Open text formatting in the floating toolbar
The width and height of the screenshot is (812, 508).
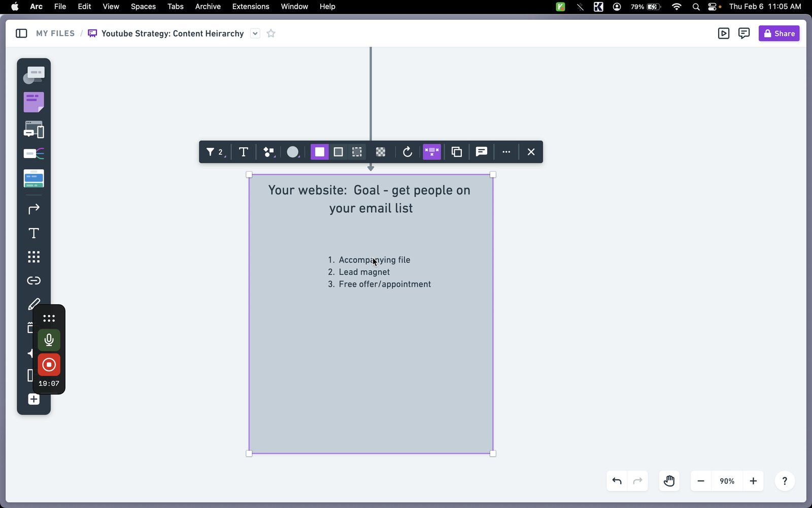[244, 152]
